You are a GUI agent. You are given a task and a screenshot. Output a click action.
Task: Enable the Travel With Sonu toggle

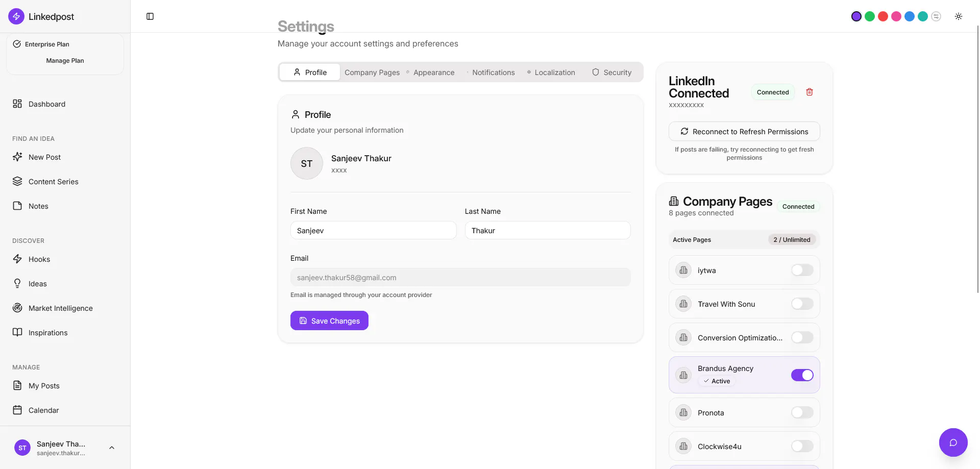pos(802,304)
